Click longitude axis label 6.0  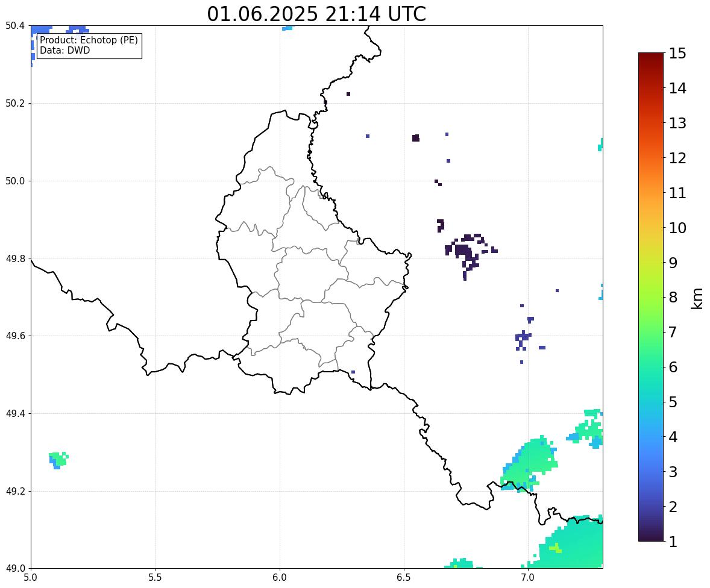click(x=280, y=578)
